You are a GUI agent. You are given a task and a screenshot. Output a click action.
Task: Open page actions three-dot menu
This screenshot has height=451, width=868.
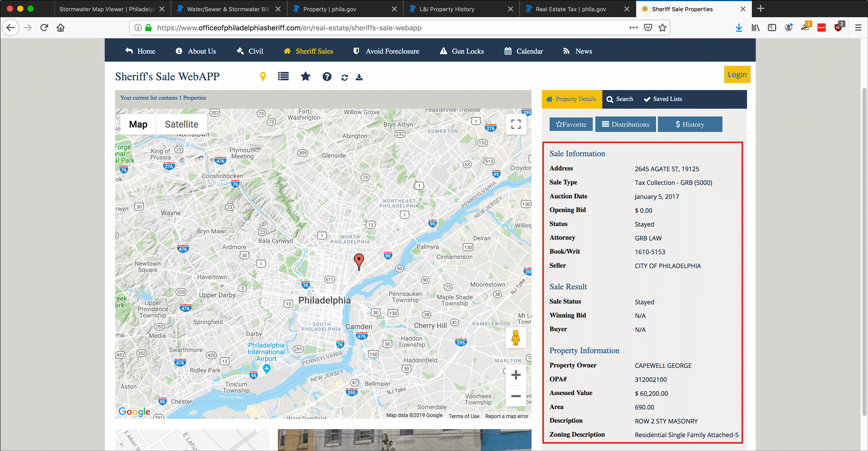[x=634, y=28]
